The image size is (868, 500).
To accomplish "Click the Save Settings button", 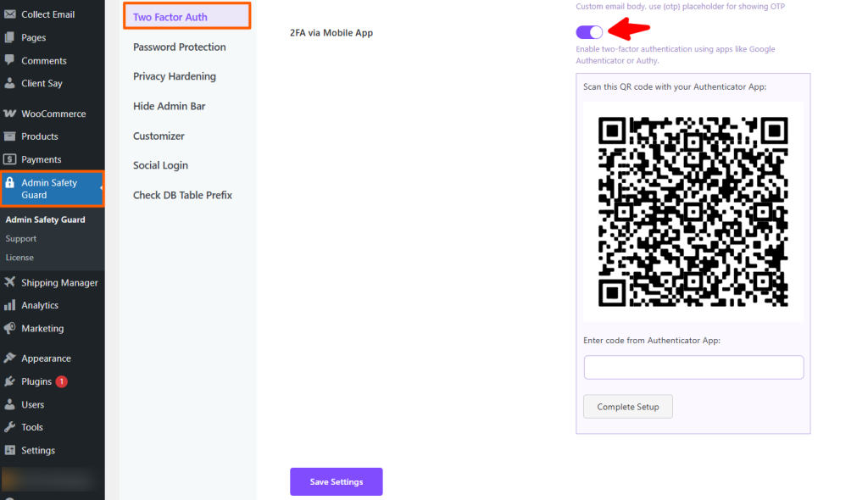I will [336, 481].
